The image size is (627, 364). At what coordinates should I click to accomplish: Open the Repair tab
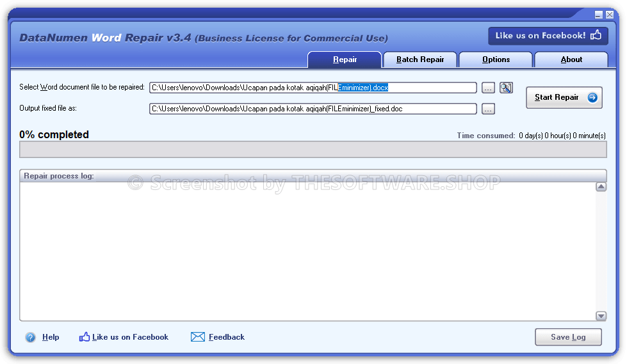(345, 59)
